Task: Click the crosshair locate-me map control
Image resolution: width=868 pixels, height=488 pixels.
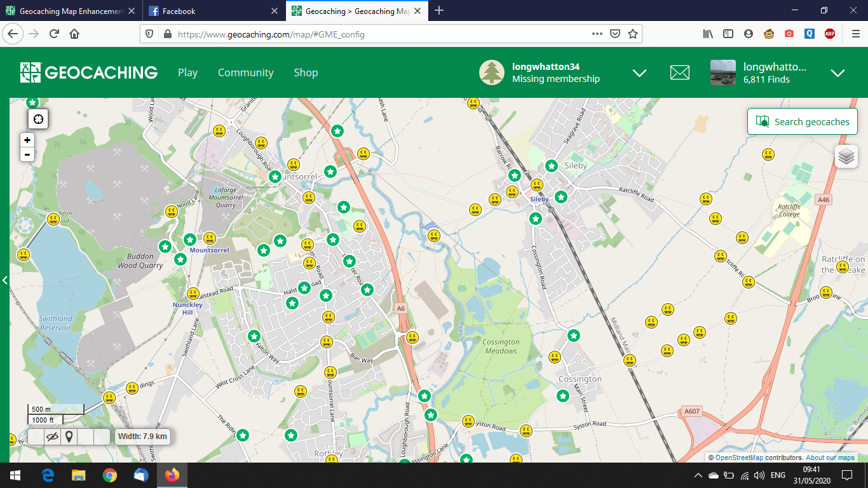Action: click(x=37, y=119)
